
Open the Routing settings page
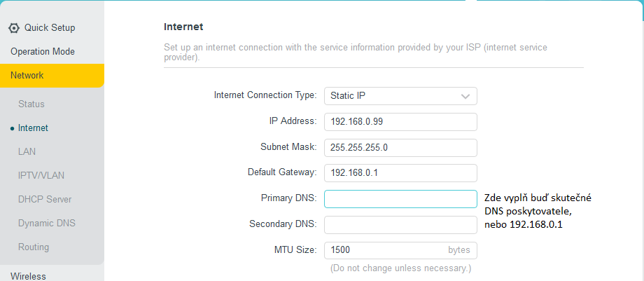34,247
